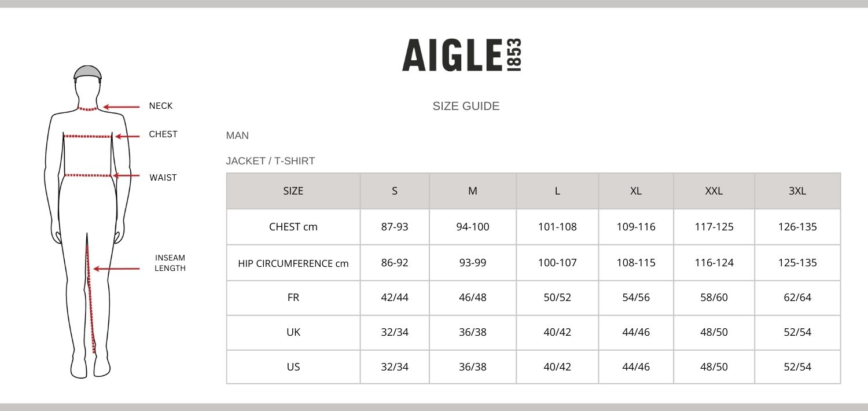Click the FR 50/52 cell for size L

pos(557,298)
